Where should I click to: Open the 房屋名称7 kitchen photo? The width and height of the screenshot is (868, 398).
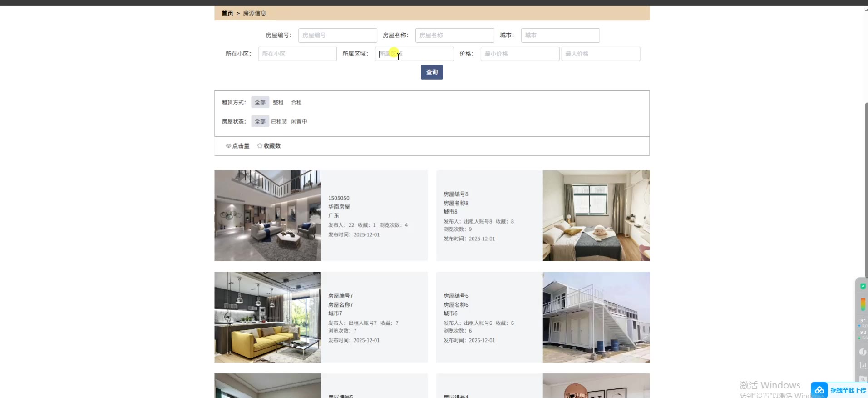tap(268, 317)
